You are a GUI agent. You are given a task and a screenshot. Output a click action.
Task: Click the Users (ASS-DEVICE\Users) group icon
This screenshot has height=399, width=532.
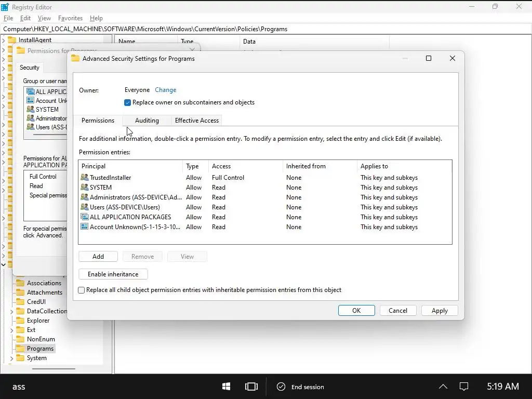click(x=85, y=207)
